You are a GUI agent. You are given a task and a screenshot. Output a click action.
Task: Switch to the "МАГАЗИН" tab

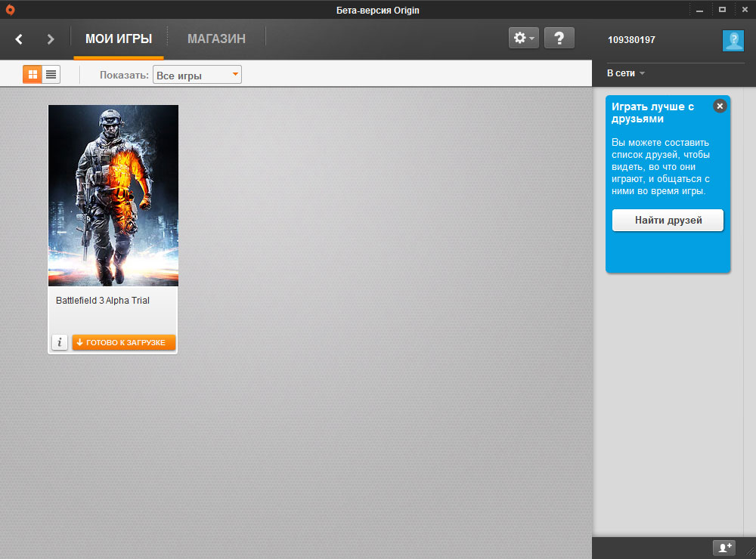[216, 39]
